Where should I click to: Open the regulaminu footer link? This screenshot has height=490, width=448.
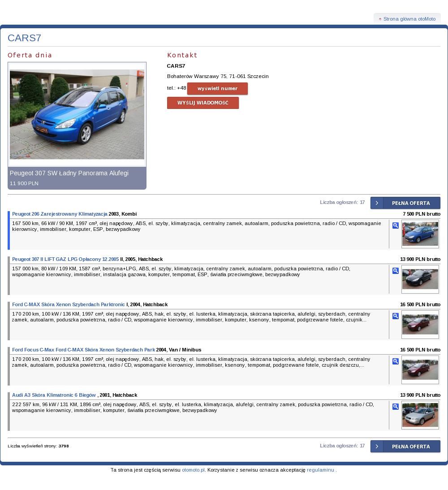(x=320, y=470)
